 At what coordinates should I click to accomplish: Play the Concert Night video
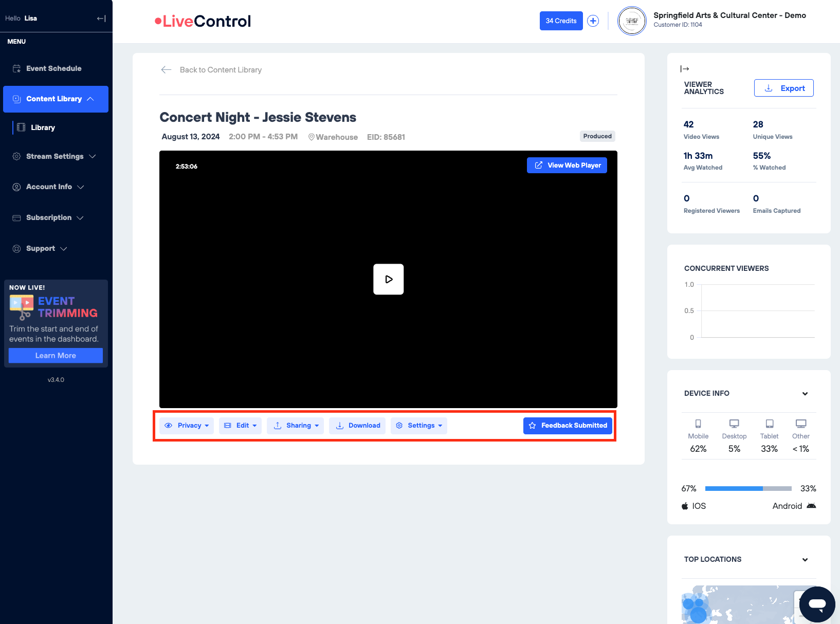[388, 279]
